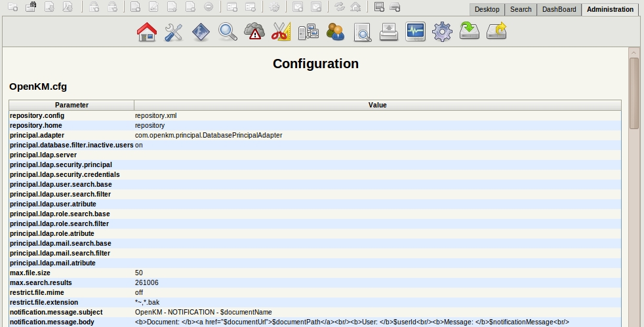This screenshot has height=327, width=644.
Task: Click the OpenKM.cfg section heading
Action: (38, 87)
